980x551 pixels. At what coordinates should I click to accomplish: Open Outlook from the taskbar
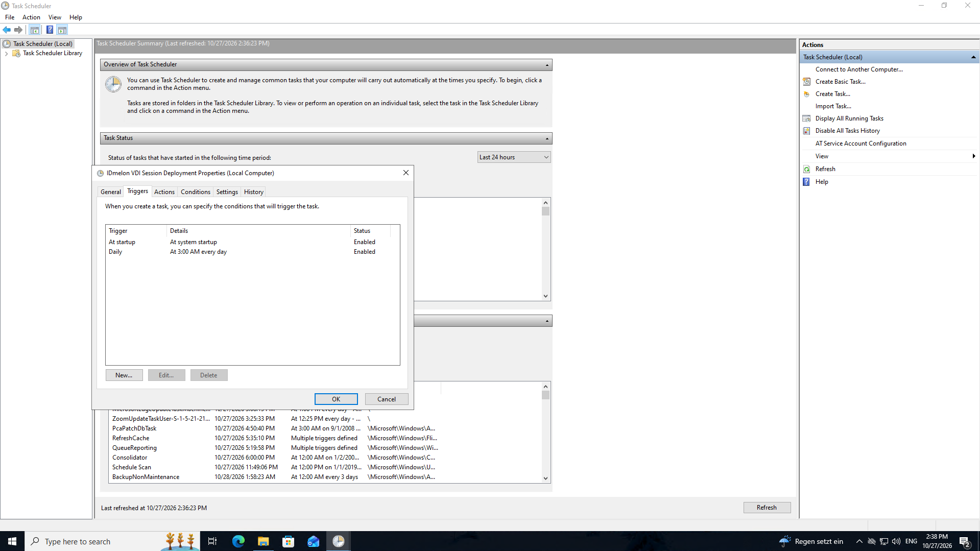(313, 541)
